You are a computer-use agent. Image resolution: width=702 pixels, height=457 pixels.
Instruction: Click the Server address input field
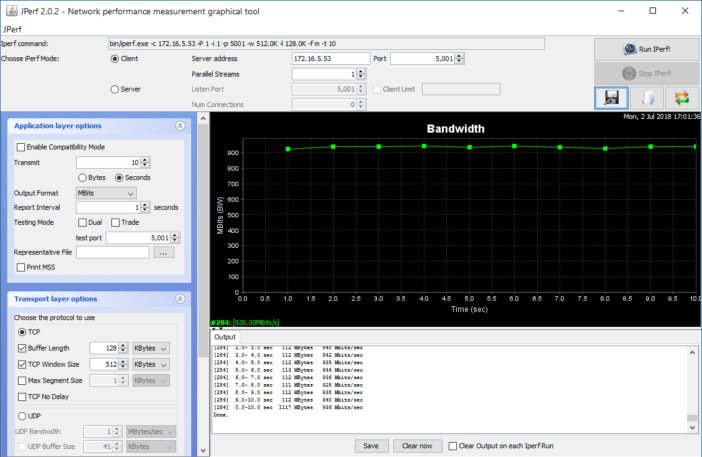point(331,59)
